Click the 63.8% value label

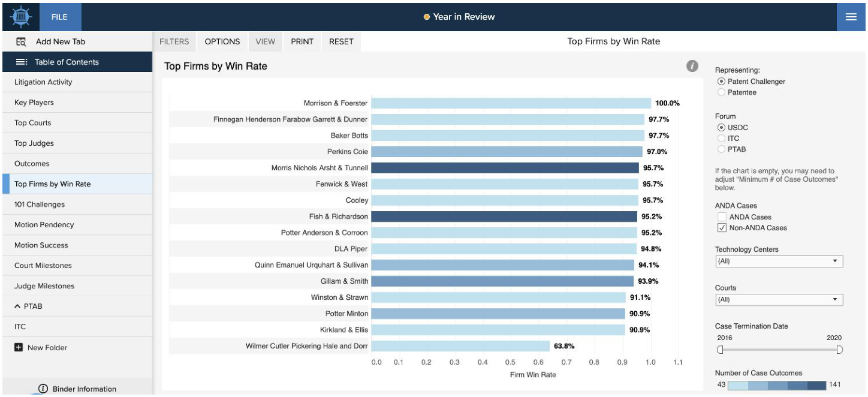564,346
